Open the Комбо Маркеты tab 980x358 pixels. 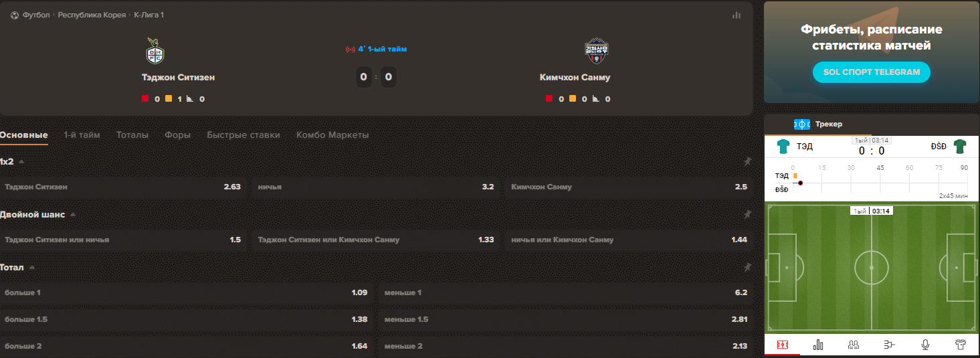tap(332, 135)
